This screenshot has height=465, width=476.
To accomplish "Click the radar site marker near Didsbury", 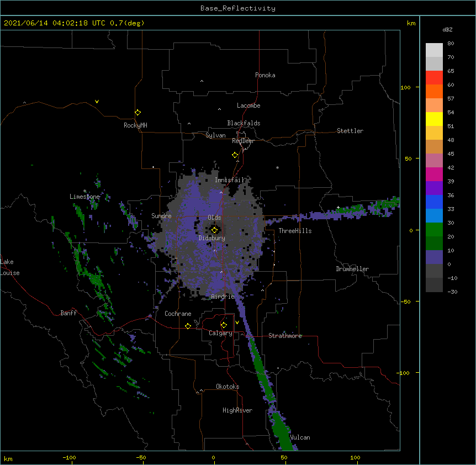I will point(214,230).
